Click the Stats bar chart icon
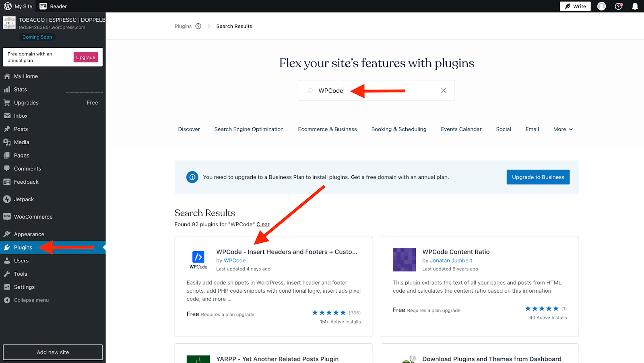This screenshot has height=363, width=644. point(7,89)
